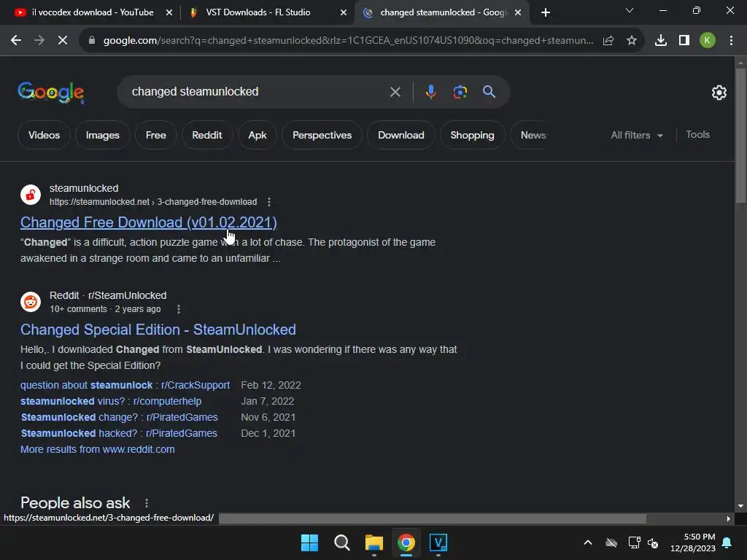The width and height of the screenshot is (747, 560).
Task: Click the Google logo
Action: click(x=51, y=93)
